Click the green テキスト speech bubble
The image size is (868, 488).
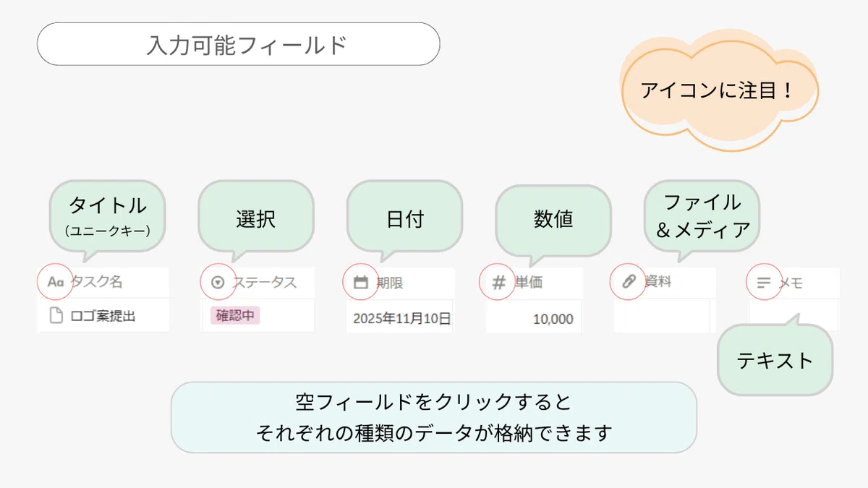pos(775,359)
